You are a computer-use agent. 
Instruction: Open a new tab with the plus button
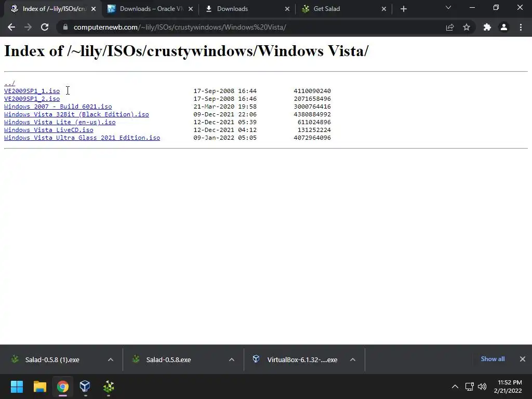tap(403, 9)
